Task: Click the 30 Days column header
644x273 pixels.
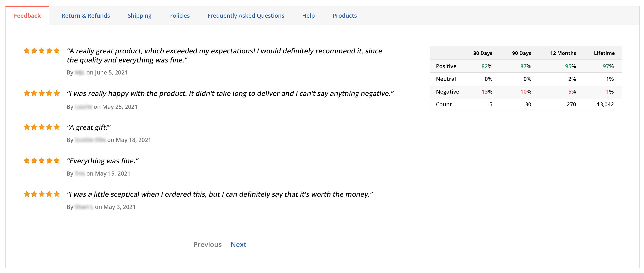Action: [x=482, y=53]
